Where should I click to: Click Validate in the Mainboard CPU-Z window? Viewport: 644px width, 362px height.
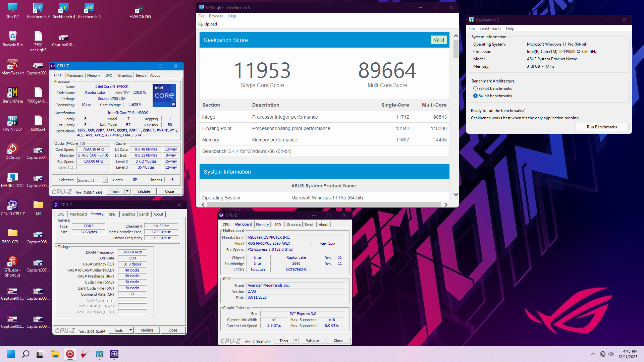(312, 341)
